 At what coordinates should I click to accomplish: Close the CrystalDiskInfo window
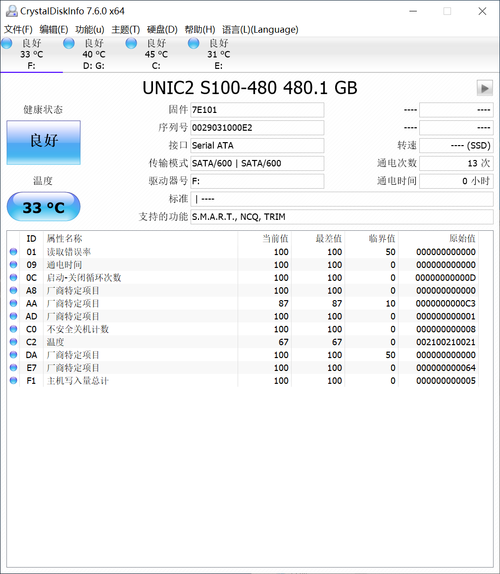pos(482,11)
